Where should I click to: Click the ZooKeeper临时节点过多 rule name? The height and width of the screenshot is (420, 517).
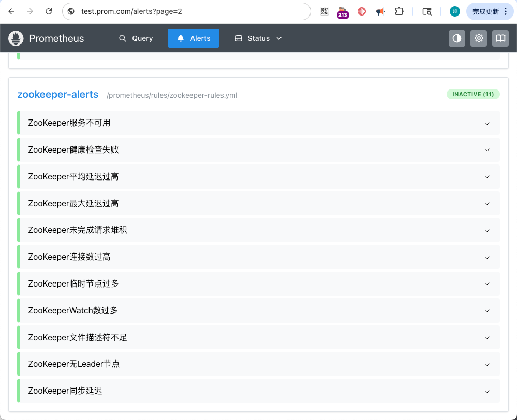click(x=73, y=283)
